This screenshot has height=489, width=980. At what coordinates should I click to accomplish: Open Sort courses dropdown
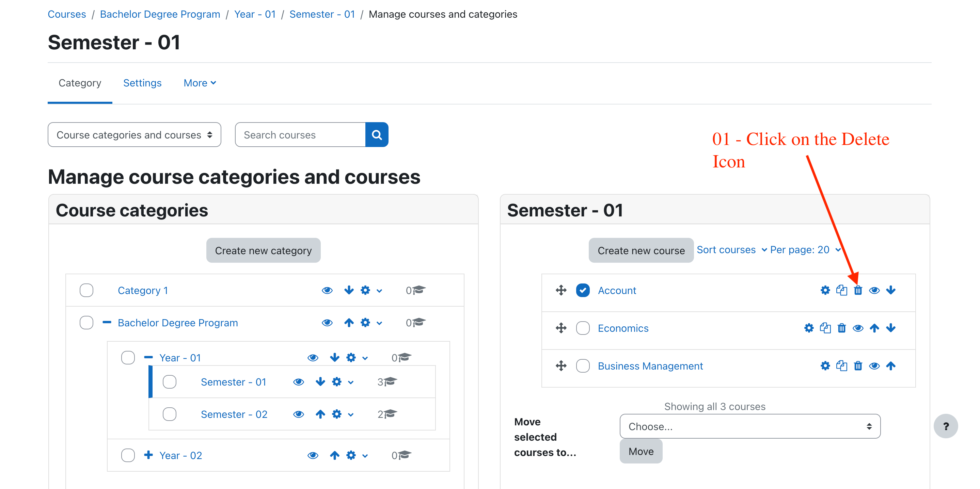pos(731,250)
